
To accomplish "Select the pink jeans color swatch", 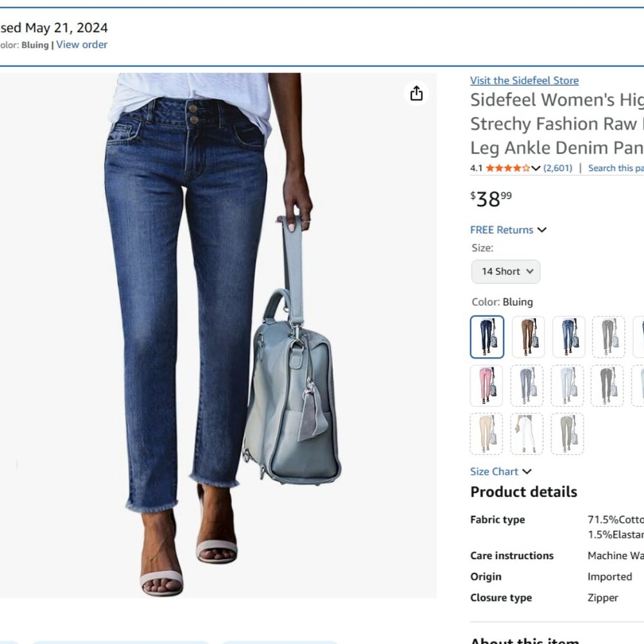I will tap(486, 386).
